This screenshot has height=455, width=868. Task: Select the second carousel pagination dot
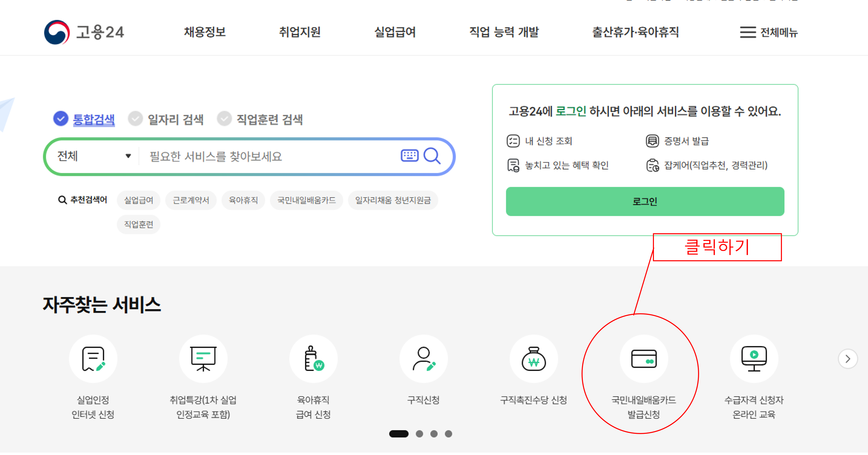(x=419, y=434)
